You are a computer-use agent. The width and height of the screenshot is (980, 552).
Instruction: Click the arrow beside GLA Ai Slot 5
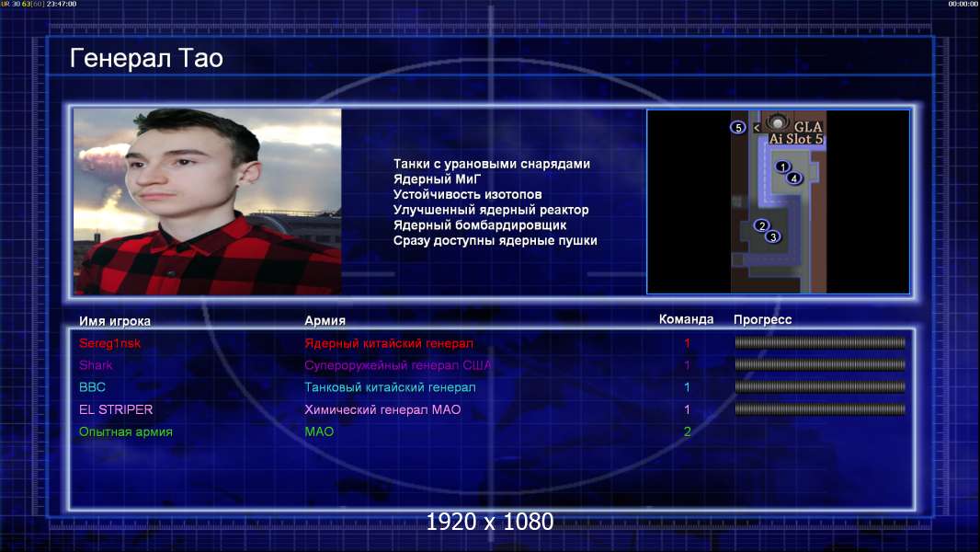pyautogui.click(x=757, y=128)
